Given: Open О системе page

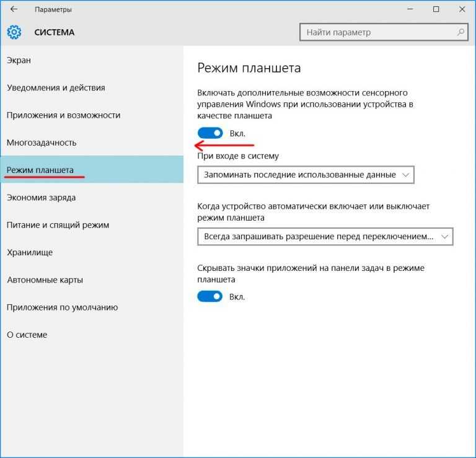Looking at the screenshot, I should (x=92, y=335).
